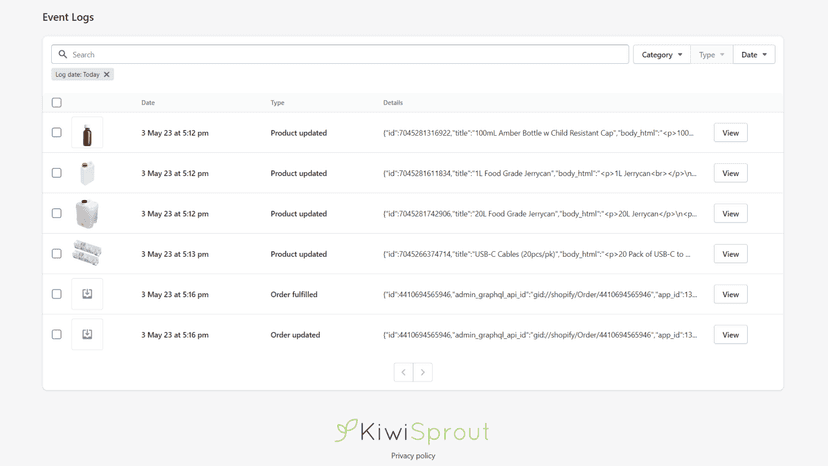View the 20L Food Grade Jerrycan log

point(730,213)
